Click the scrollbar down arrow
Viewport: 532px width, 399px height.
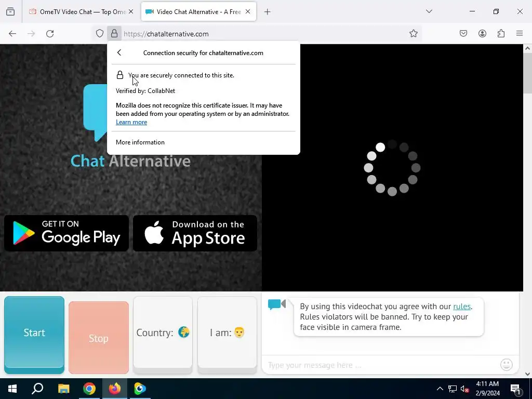(x=527, y=374)
